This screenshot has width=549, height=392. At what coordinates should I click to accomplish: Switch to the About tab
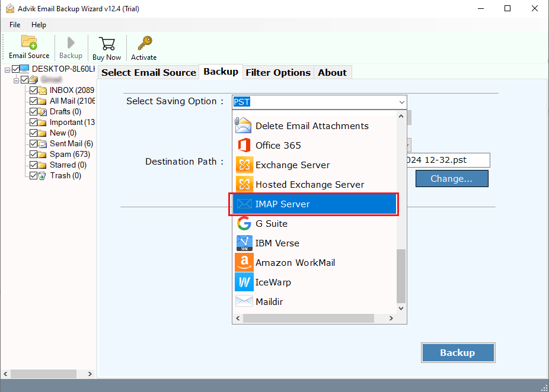(332, 72)
